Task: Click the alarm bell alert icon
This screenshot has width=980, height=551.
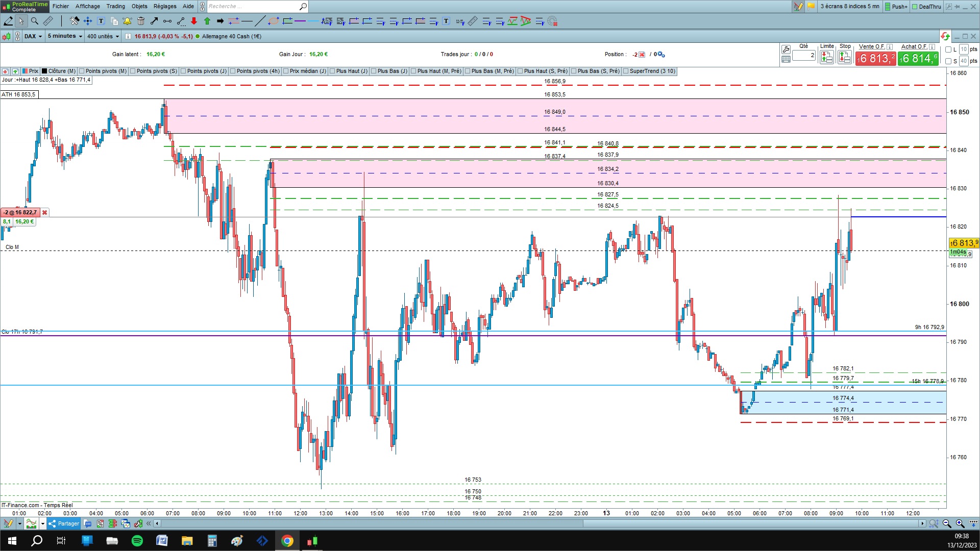Action: point(127,21)
